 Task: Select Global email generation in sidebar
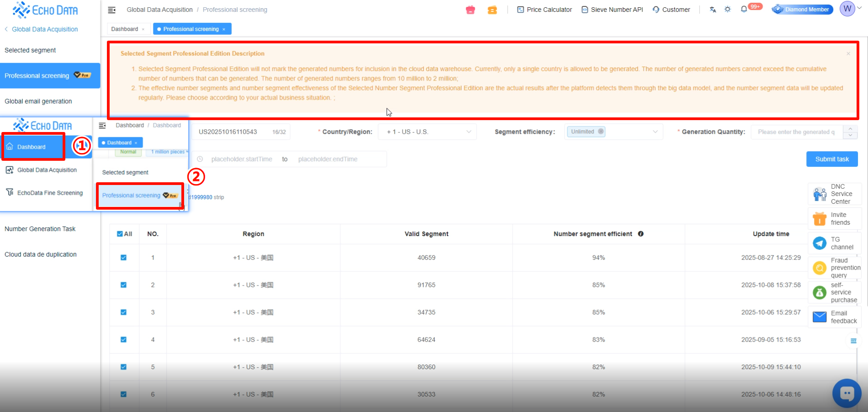(38, 101)
